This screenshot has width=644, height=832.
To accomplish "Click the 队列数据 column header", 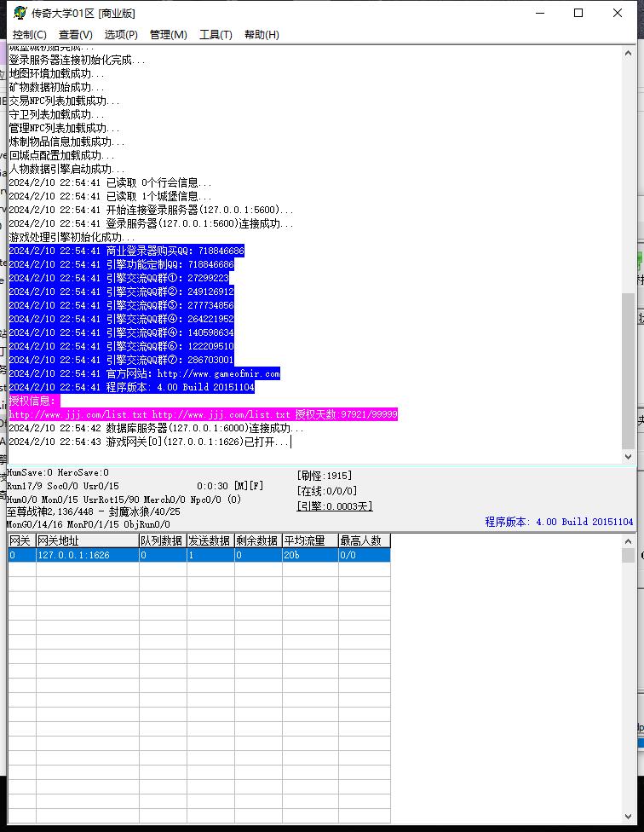I will tap(162, 540).
